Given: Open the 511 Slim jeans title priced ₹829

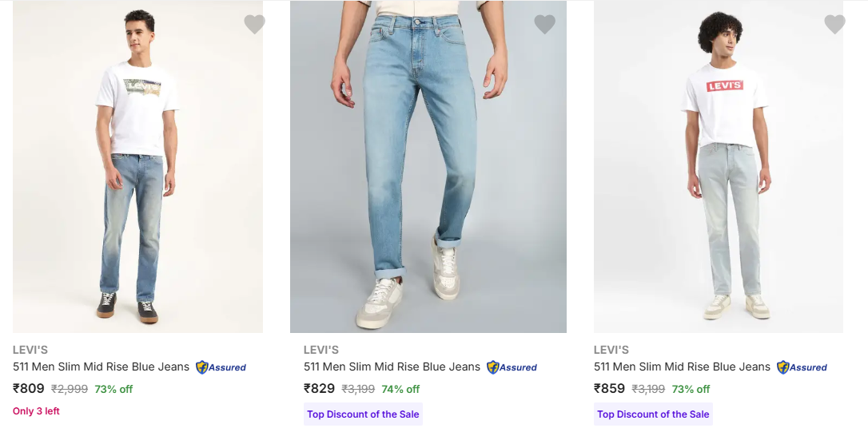Looking at the screenshot, I should [x=392, y=367].
